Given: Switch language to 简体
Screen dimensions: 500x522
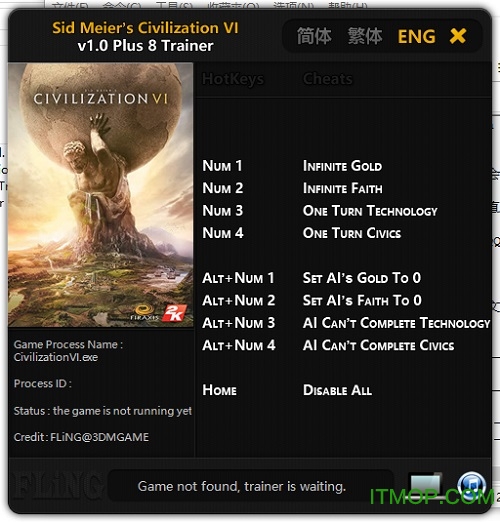Looking at the screenshot, I should pos(314,36).
